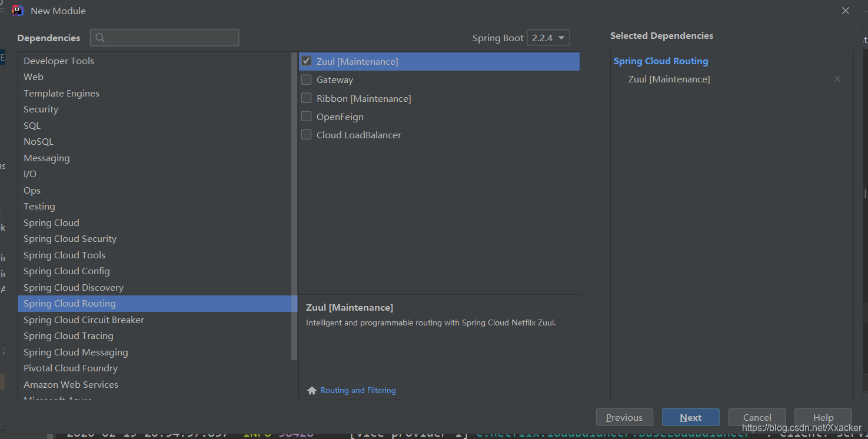Tick the Ribbon [Maintenance] checkbox
Screen dimensions: 868x439
(x=306, y=98)
